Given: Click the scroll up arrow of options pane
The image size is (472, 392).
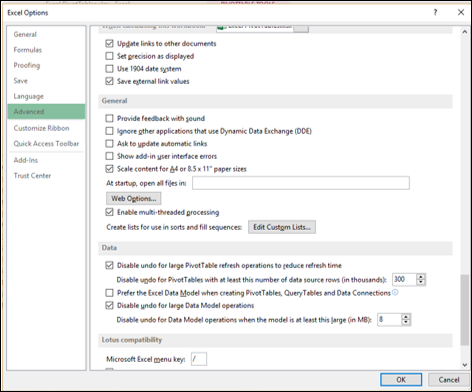Looking at the screenshot, I should point(465,32).
